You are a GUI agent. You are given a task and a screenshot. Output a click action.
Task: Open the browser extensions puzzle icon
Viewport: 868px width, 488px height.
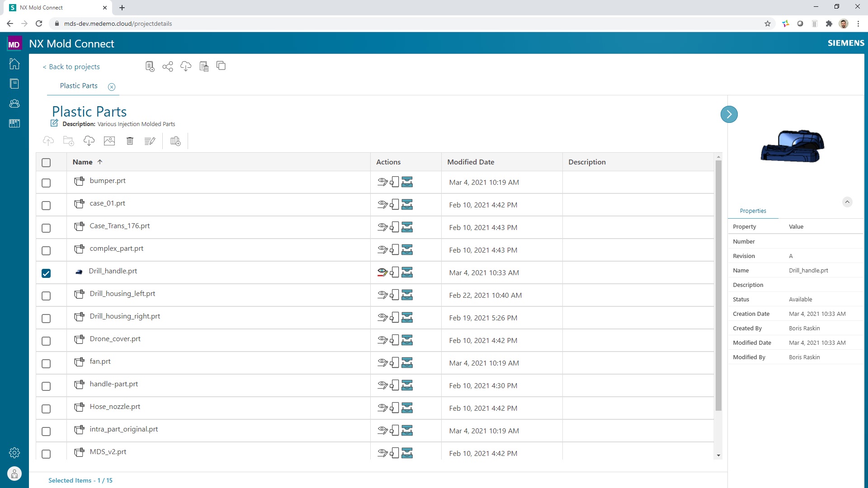829,23
